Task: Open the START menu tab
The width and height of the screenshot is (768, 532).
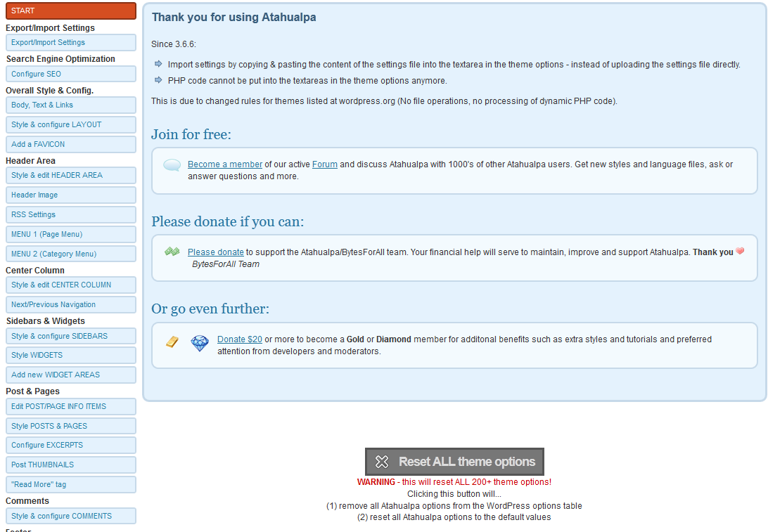Action: [71, 11]
